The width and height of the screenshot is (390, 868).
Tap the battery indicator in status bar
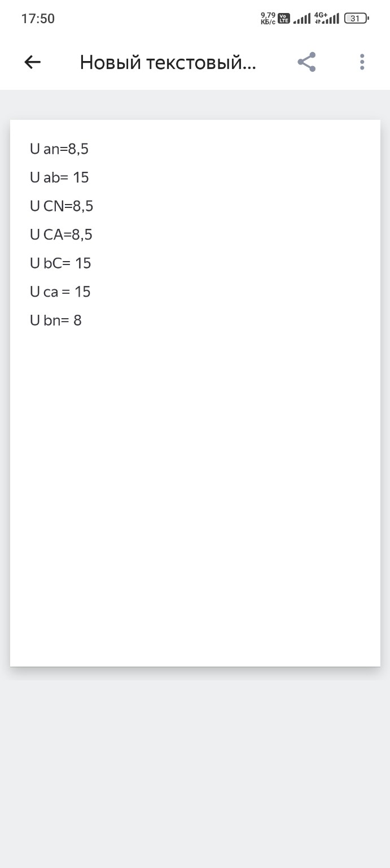(x=356, y=19)
